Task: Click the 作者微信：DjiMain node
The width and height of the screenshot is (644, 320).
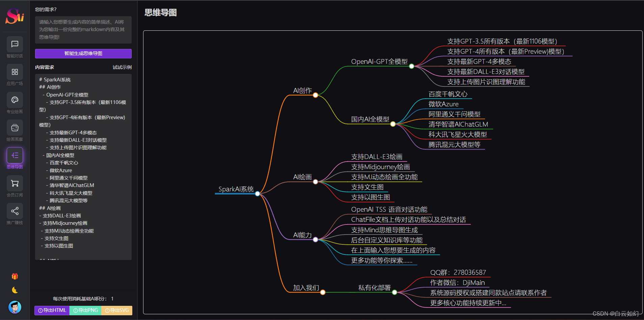Action: (457, 283)
